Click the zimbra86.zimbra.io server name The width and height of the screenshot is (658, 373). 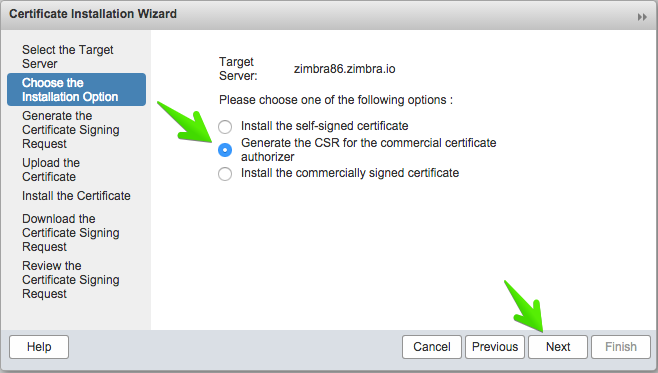point(345,69)
